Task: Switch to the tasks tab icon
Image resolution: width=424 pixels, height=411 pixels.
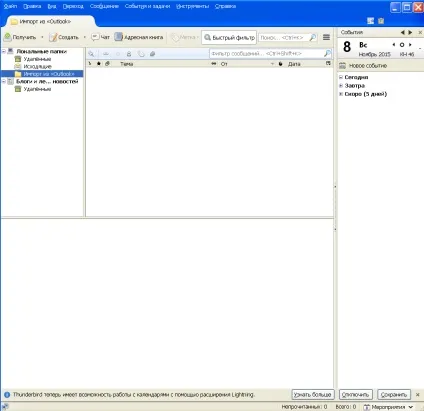Action: click(x=381, y=21)
